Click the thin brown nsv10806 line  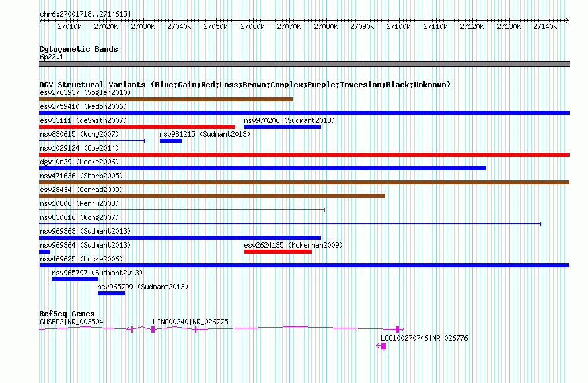tap(182, 210)
